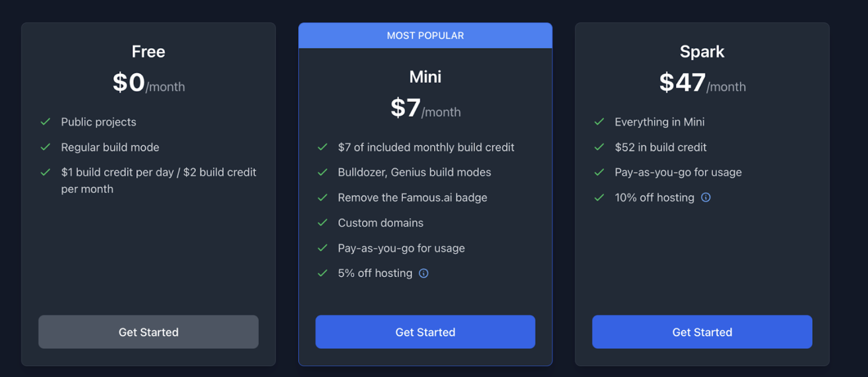
Task: Click info icon beside 10% off hosting
Action: pyautogui.click(x=706, y=197)
